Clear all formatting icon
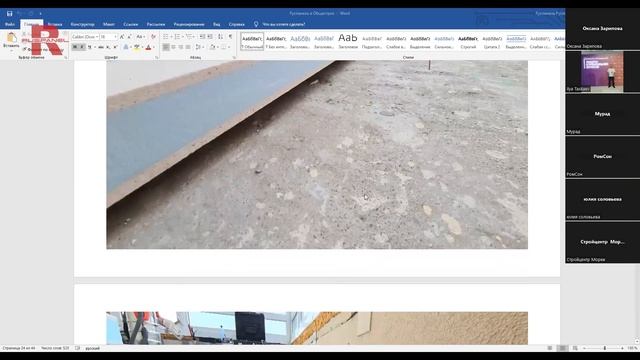Viewport: 640px width, 360px height. [153, 37]
